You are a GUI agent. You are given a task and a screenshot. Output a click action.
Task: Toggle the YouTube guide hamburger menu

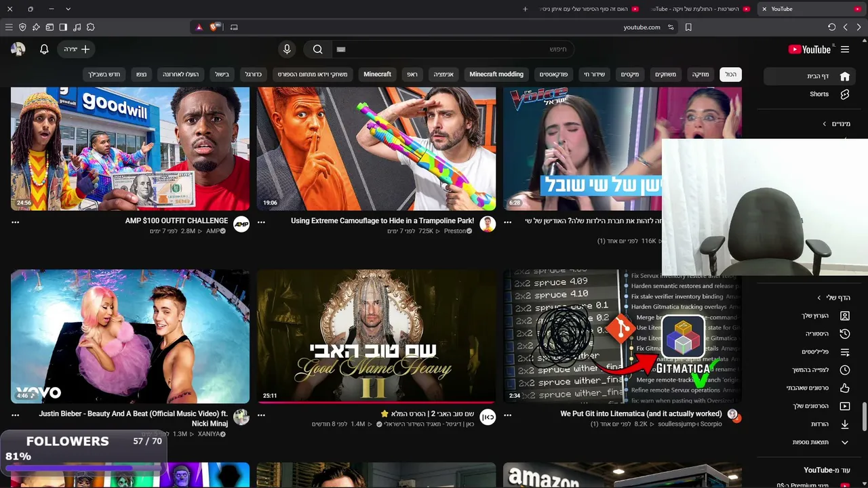[x=845, y=49]
